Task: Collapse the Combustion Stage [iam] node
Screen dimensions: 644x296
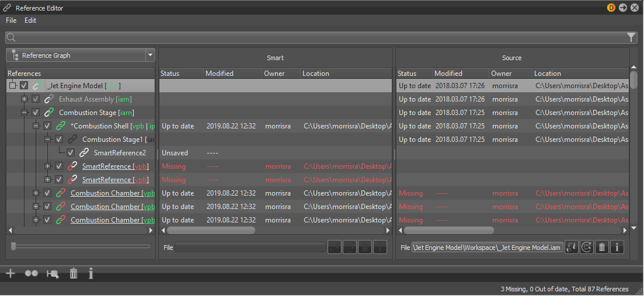Action: coord(25,113)
